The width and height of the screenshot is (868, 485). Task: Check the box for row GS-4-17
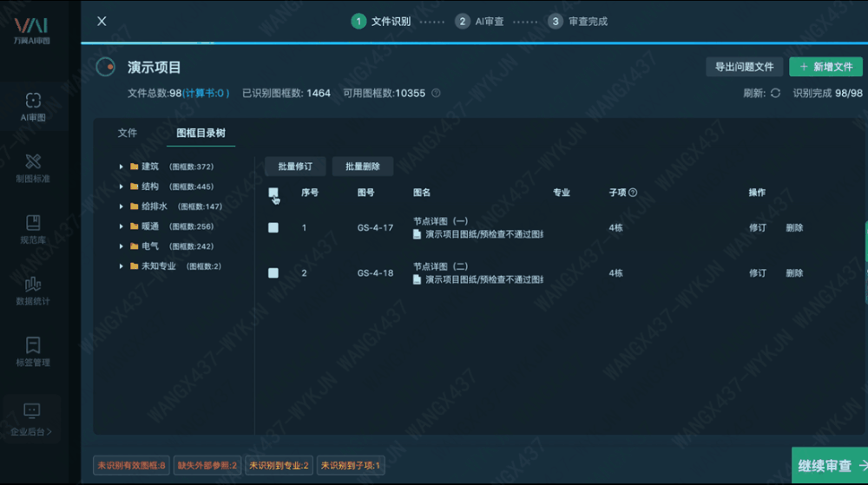[273, 227]
